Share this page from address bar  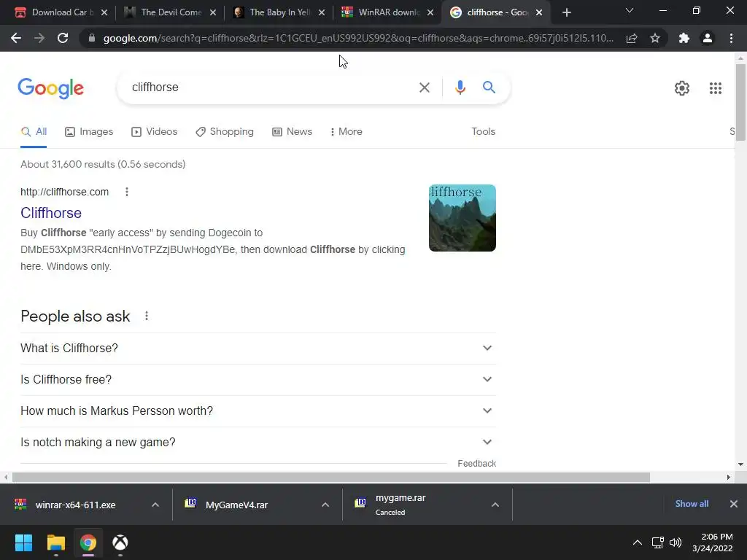[x=632, y=38]
